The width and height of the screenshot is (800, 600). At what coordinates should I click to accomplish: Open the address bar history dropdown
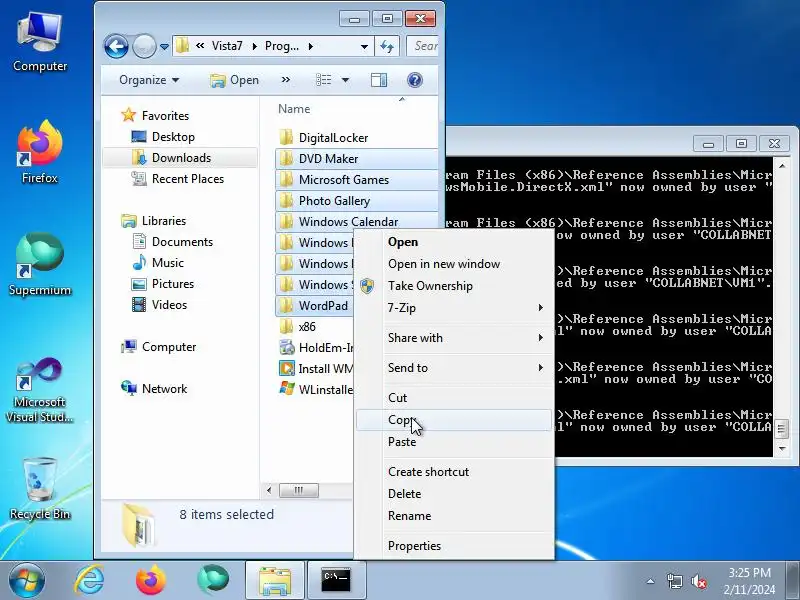coord(364,47)
